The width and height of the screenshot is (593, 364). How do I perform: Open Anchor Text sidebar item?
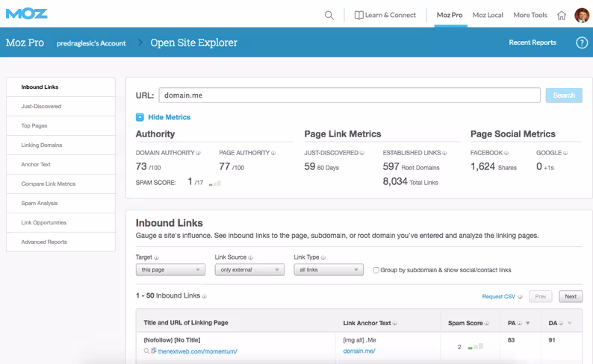61,164
